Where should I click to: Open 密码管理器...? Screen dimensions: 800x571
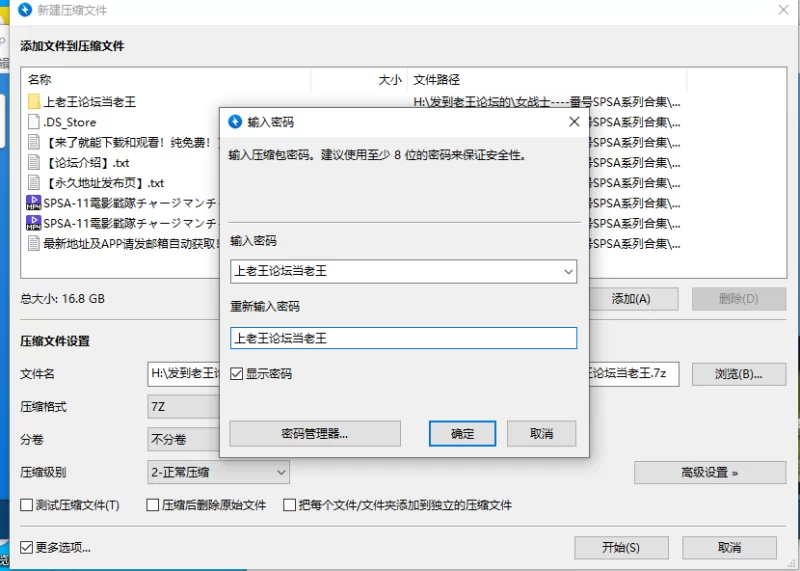[x=315, y=433]
